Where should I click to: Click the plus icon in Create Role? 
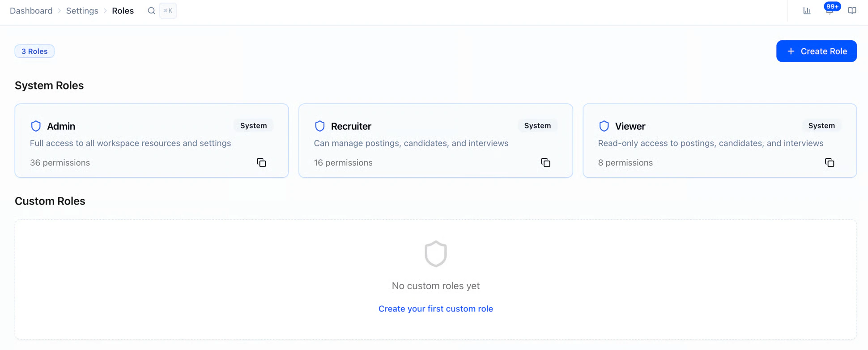pyautogui.click(x=791, y=51)
